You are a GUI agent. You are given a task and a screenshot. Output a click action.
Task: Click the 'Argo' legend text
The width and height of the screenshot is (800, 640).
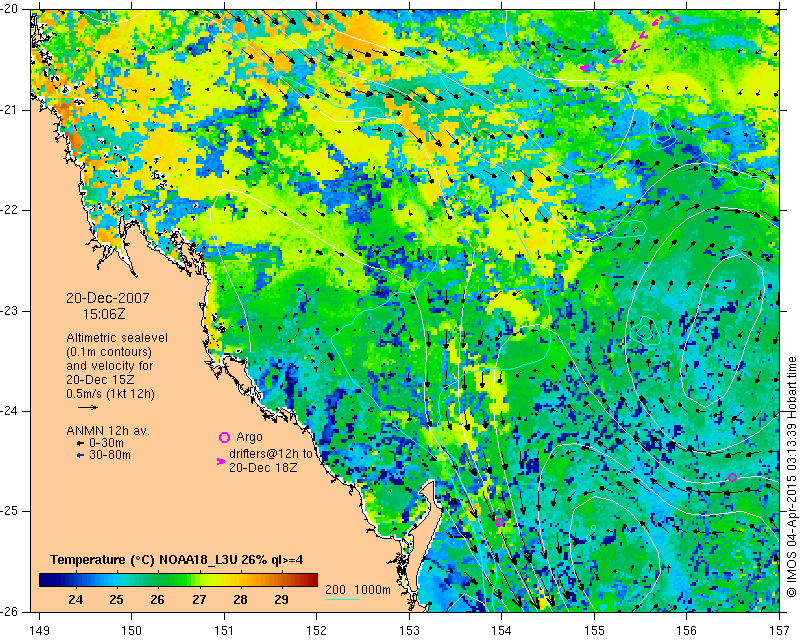coord(249,437)
